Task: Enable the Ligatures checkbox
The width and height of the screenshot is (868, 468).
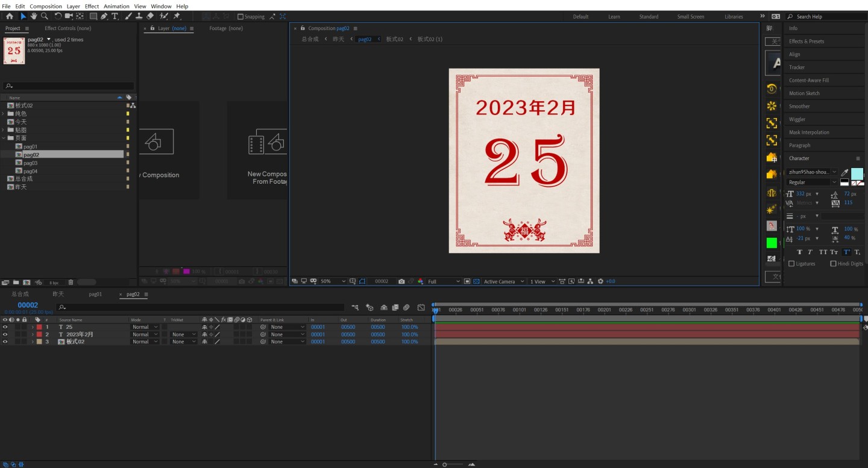Action: pyautogui.click(x=791, y=263)
